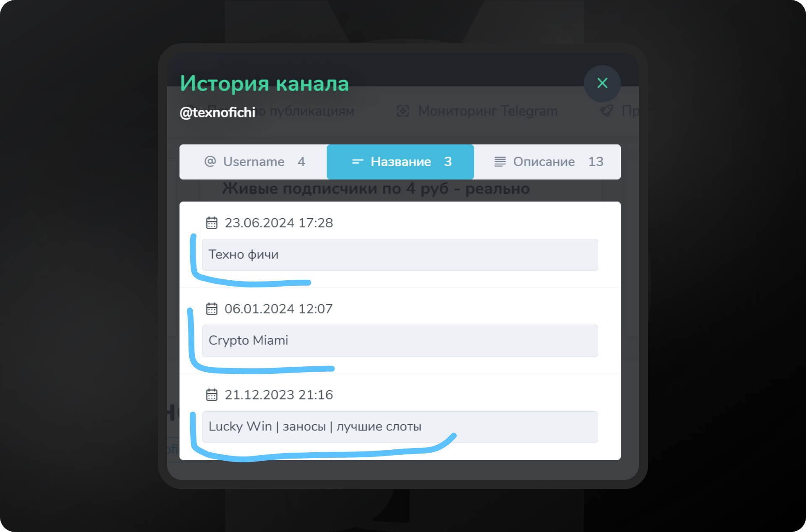Image resolution: width=806 pixels, height=532 pixels.
Task: Click the @texnofichi channel handle
Action: pos(217,112)
